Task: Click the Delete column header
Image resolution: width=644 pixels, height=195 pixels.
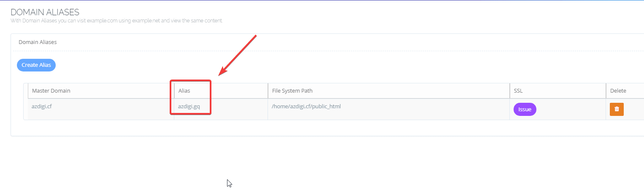Action: (x=618, y=91)
